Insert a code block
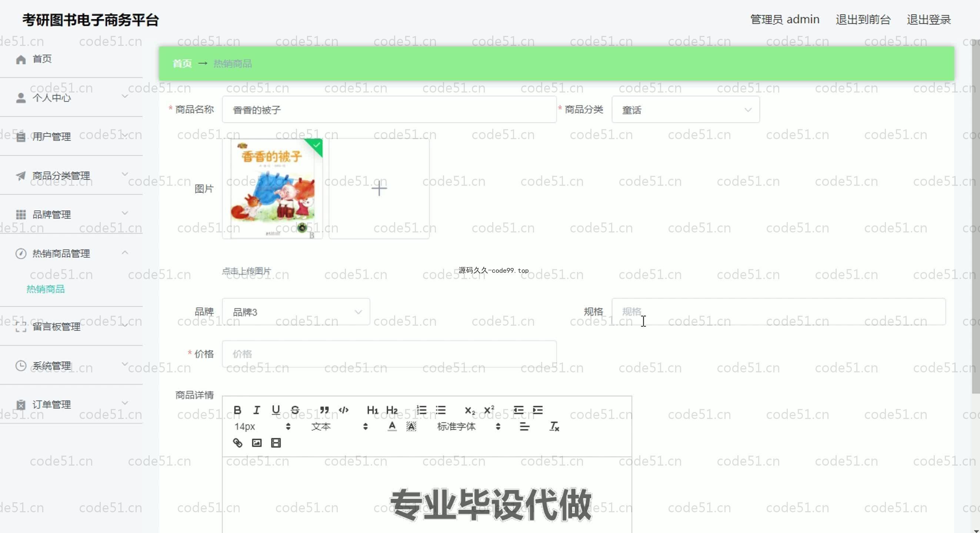This screenshot has width=980, height=533. pos(344,410)
